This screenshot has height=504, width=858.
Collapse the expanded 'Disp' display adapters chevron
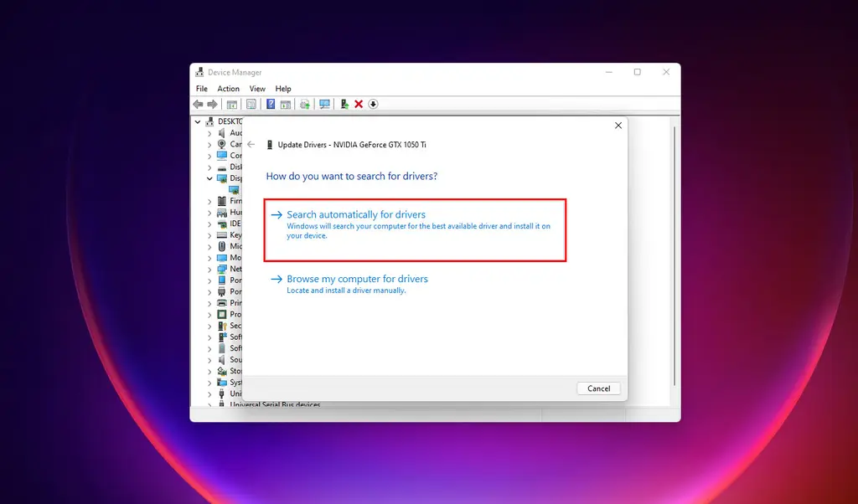[x=209, y=178]
